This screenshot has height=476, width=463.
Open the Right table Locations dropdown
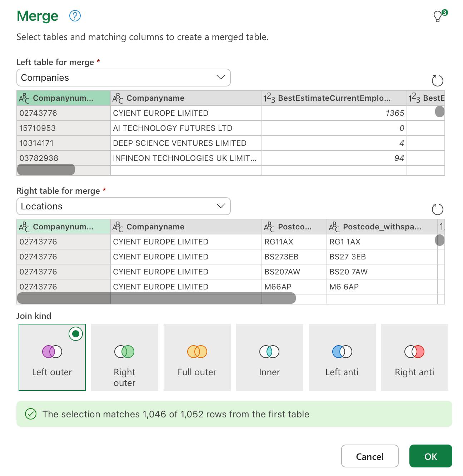tap(124, 206)
